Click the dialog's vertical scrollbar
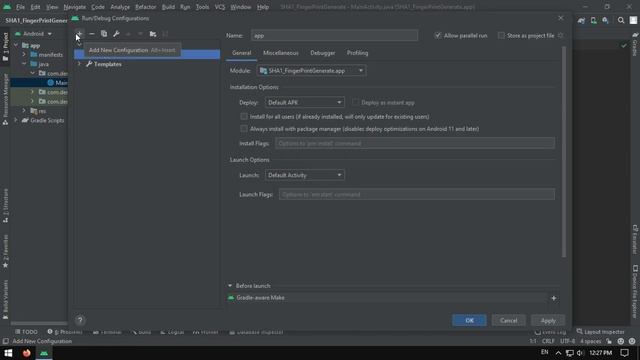The height and width of the screenshot is (360, 640). (564, 152)
